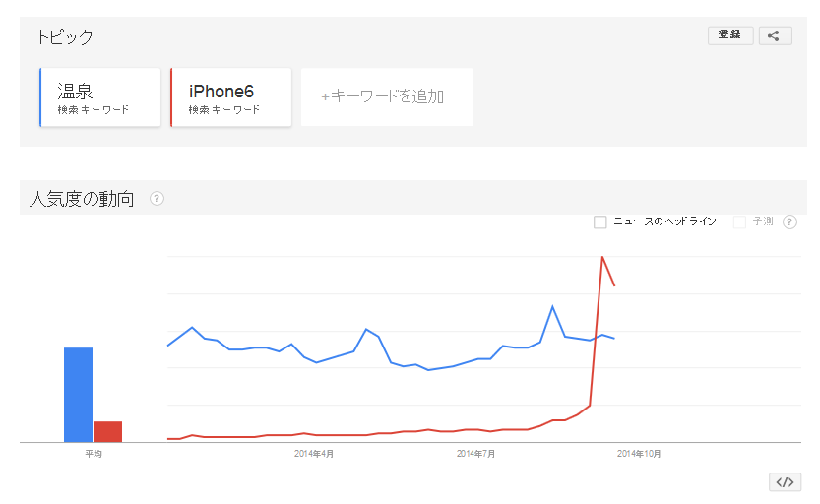The image size is (820, 504).
Task: Click the red line peak point
Action: click(602, 257)
